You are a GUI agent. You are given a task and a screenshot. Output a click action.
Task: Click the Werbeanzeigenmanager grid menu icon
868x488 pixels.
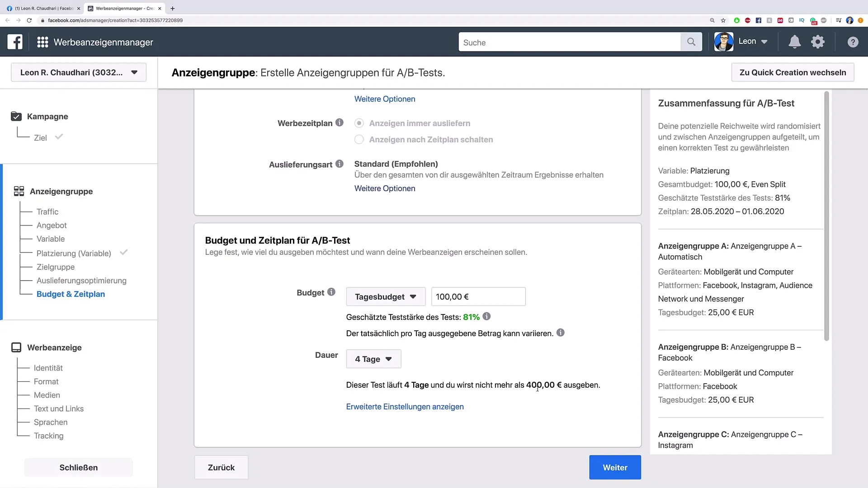[x=42, y=42]
